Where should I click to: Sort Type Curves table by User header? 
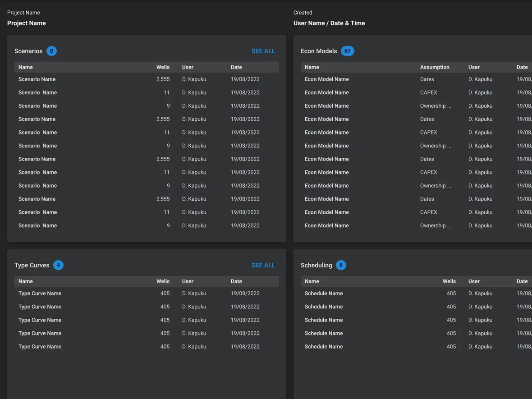point(188,281)
